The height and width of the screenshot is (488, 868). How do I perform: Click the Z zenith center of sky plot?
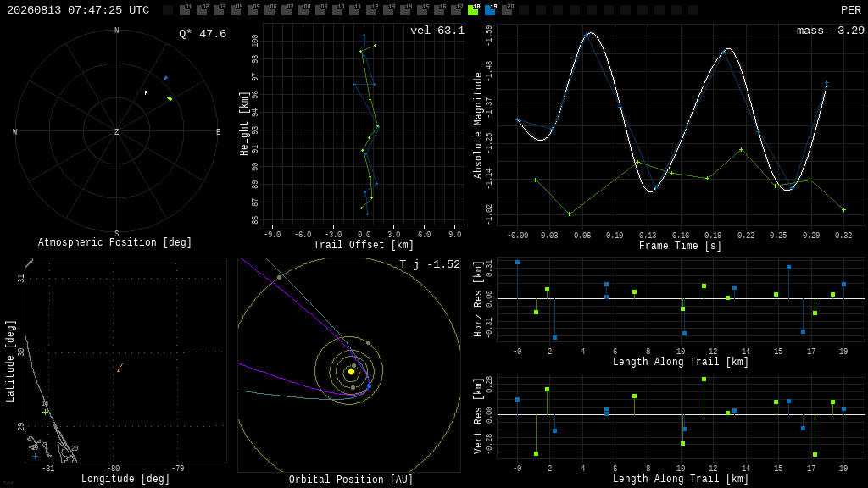coord(116,131)
